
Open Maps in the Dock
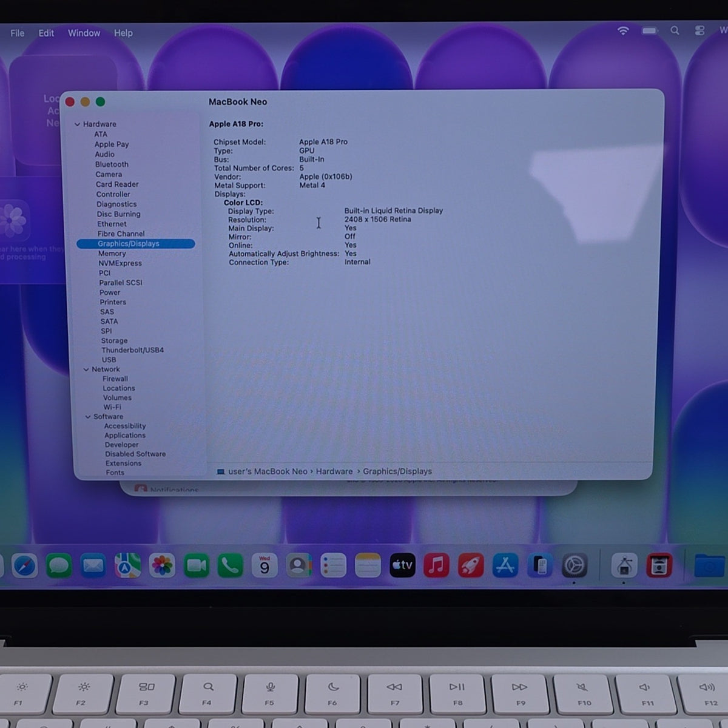click(127, 566)
